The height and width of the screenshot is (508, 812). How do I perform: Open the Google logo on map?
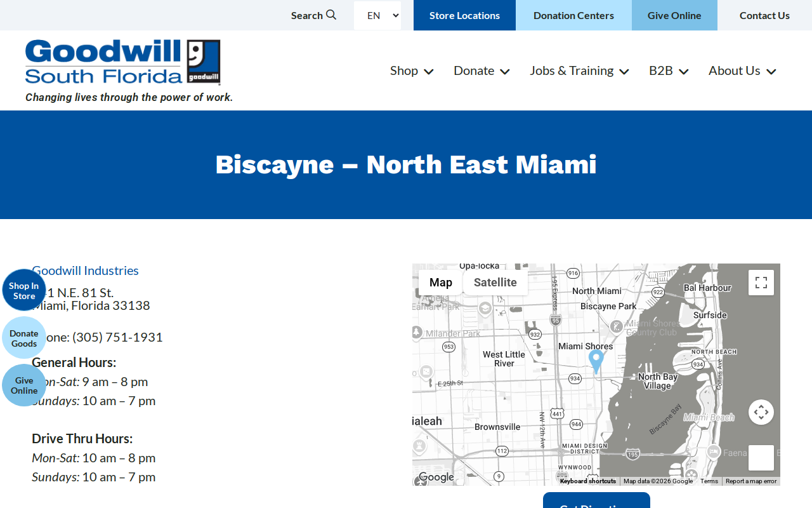pos(436,478)
